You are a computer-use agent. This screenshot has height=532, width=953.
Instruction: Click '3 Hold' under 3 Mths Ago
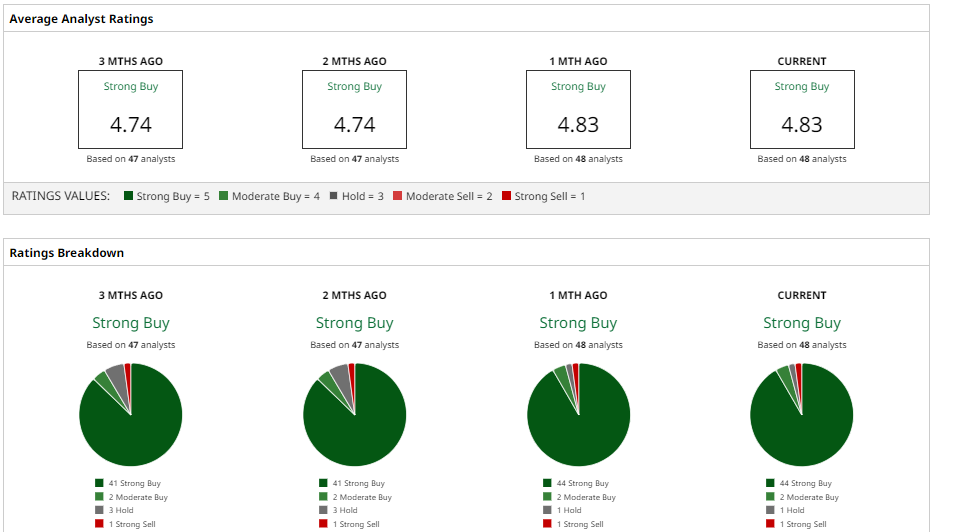point(121,511)
